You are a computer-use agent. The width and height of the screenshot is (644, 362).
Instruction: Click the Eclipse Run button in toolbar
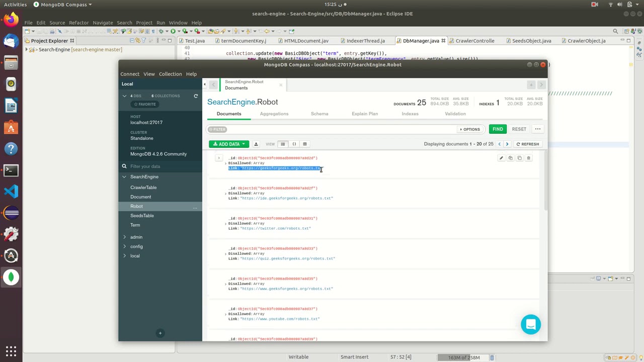[x=173, y=31]
